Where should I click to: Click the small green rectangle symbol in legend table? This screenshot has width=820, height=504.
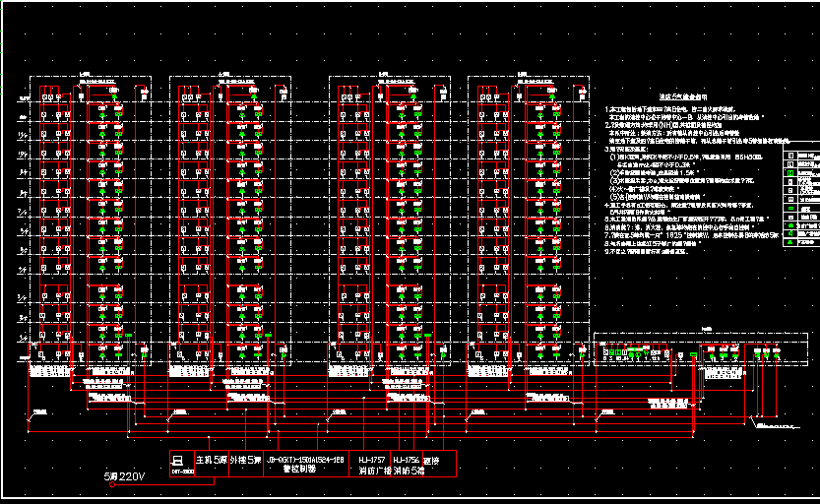coord(790,208)
